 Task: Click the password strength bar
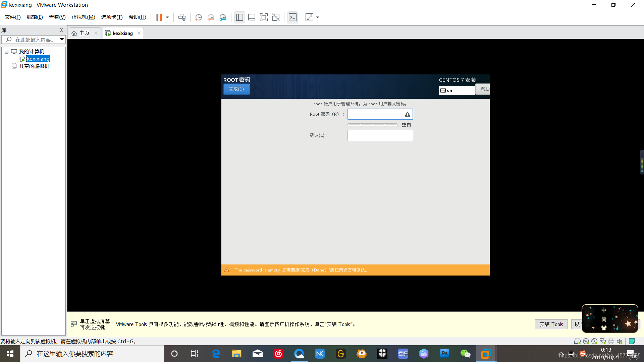(373, 125)
